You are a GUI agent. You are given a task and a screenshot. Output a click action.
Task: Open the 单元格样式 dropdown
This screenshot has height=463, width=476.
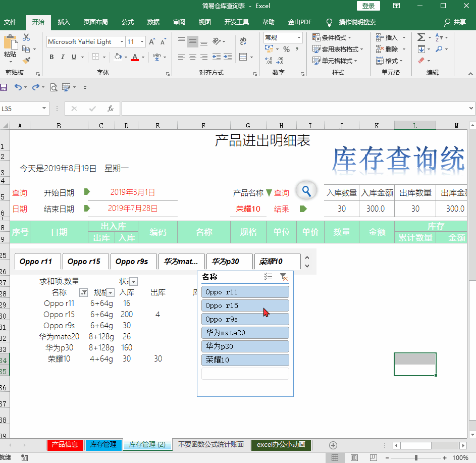point(335,61)
